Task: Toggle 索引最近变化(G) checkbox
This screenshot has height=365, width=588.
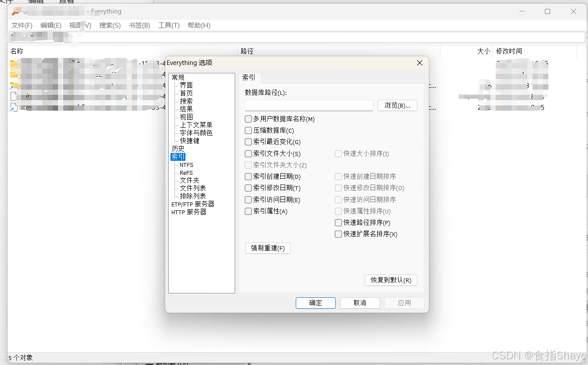Action: pyautogui.click(x=272, y=142)
